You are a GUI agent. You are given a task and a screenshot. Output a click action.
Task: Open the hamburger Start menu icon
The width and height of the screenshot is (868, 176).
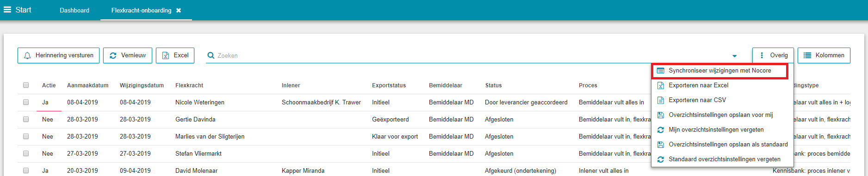(x=7, y=10)
